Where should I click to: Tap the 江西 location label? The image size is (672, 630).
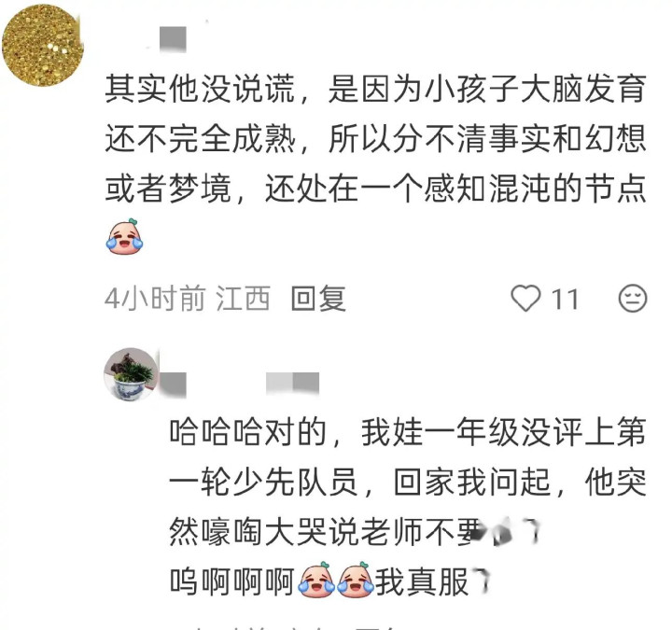tap(243, 299)
